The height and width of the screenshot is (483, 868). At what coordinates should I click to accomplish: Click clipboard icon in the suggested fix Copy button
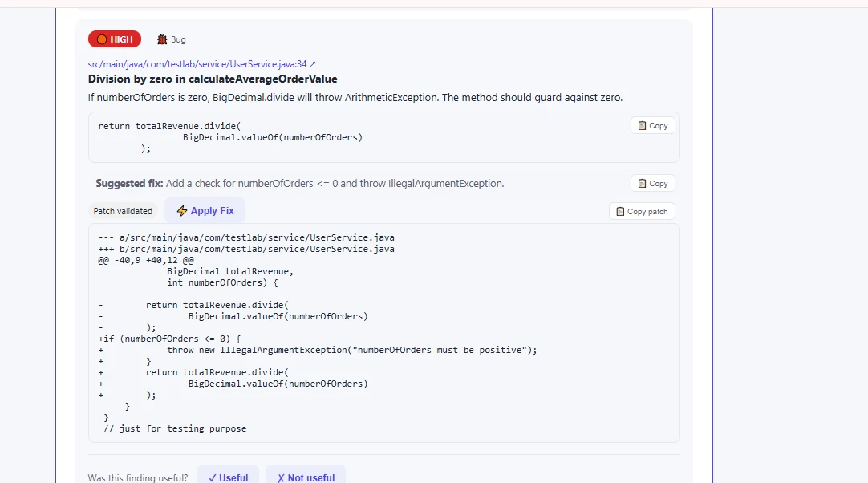(x=642, y=184)
